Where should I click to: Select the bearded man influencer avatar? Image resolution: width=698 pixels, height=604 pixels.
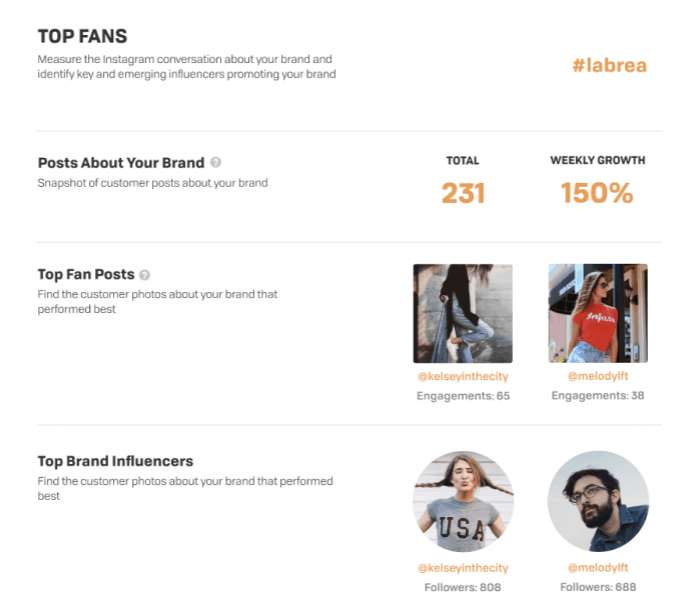pyautogui.click(x=598, y=502)
